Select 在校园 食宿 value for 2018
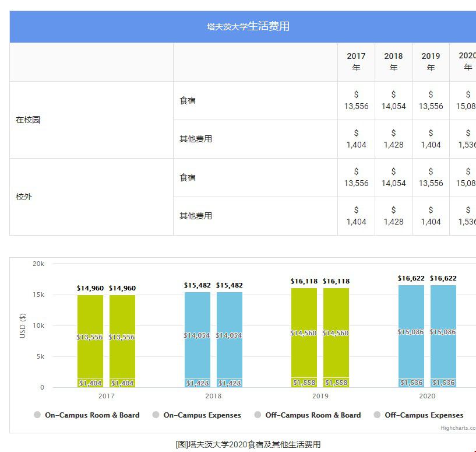The height and width of the screenshot is (452, 476). [x=393, y=100]
